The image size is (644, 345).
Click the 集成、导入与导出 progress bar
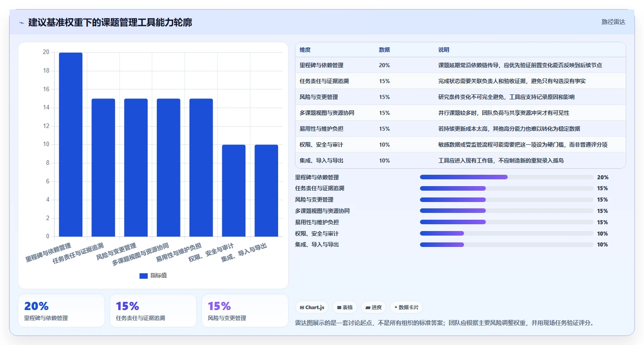pos(507,245)
